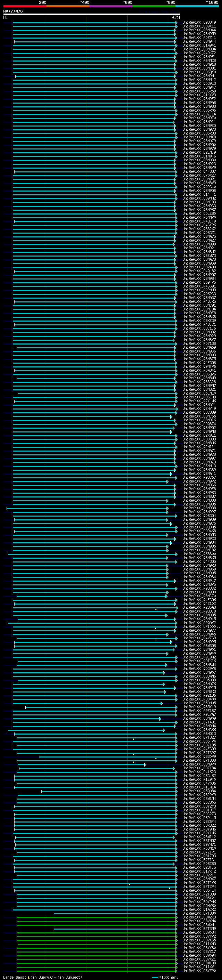
Task: Select the UniRef100_Q0ZJ14 label
Action: click(199, 114)
